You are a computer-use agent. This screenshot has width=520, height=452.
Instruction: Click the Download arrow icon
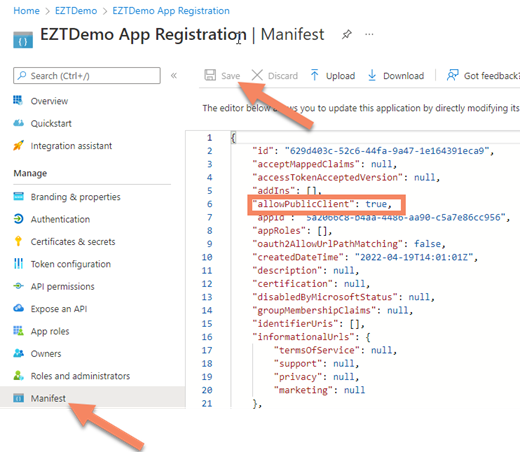pyautogui.click(x=372, y=75)
